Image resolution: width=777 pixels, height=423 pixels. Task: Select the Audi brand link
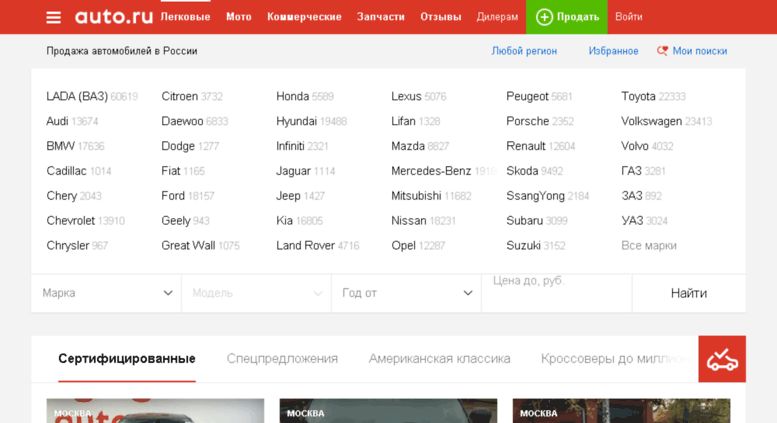(x=57, y=121)
